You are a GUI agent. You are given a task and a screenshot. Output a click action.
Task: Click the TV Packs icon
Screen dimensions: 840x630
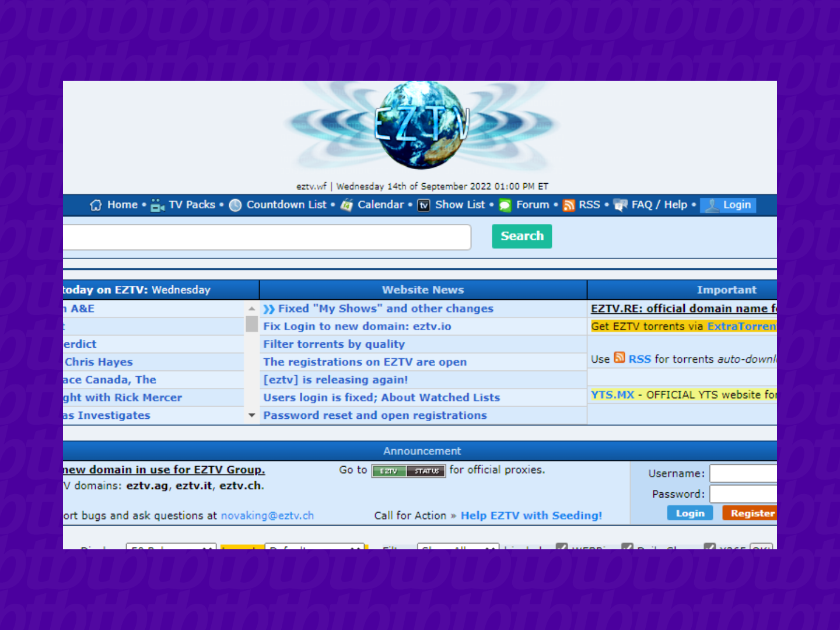(157, 205)
